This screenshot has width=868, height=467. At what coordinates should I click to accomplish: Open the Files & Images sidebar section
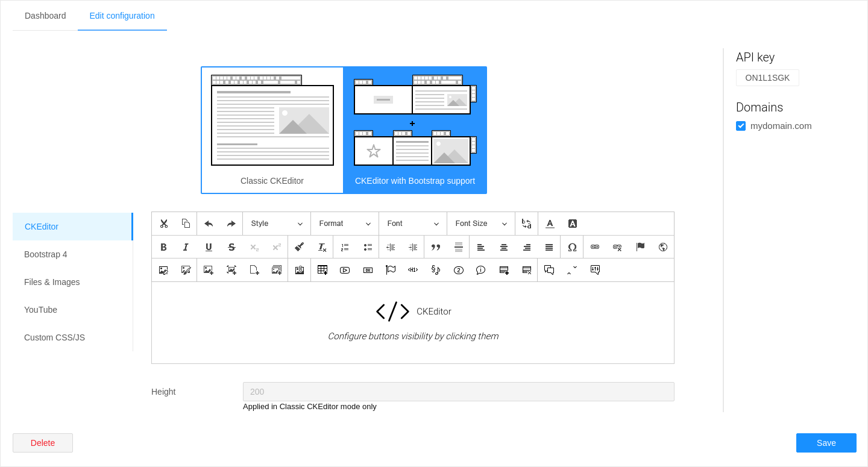[x=72, y=282]
